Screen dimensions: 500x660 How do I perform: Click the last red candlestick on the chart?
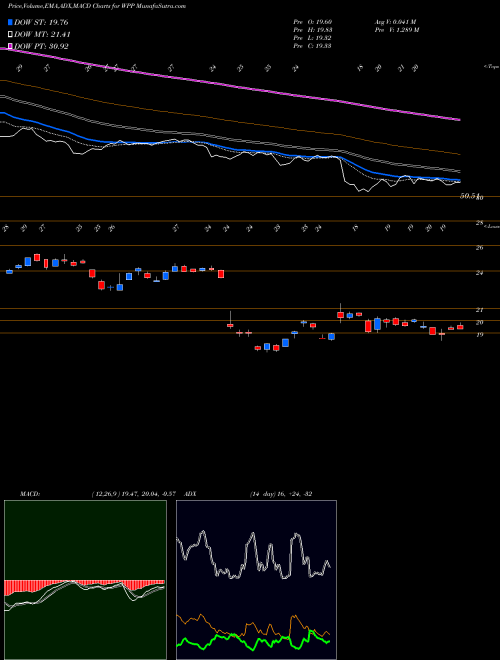tap(460, 327)
